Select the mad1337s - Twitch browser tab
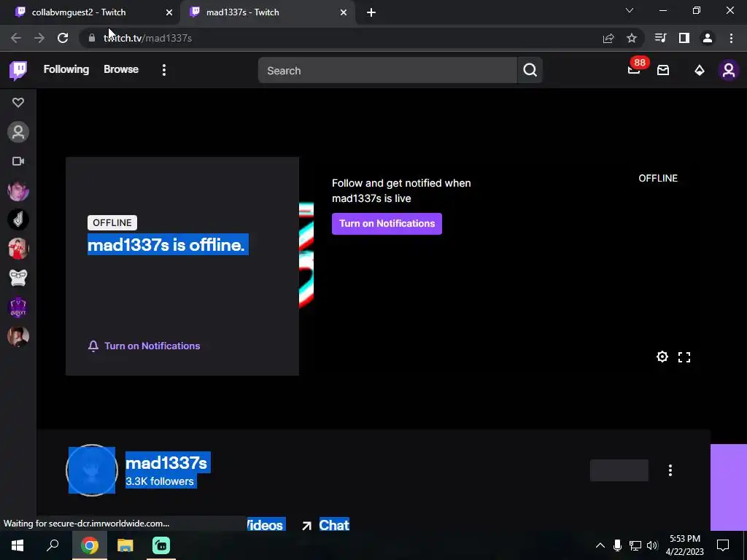The height and width of the screenshot is (560, 747). pyautogui.click(x=267, y=12)
